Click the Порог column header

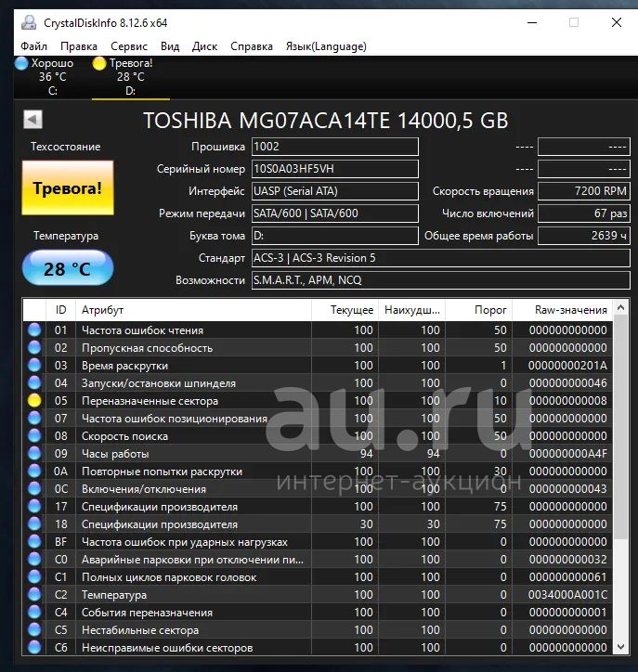click(x=478, y=310)
